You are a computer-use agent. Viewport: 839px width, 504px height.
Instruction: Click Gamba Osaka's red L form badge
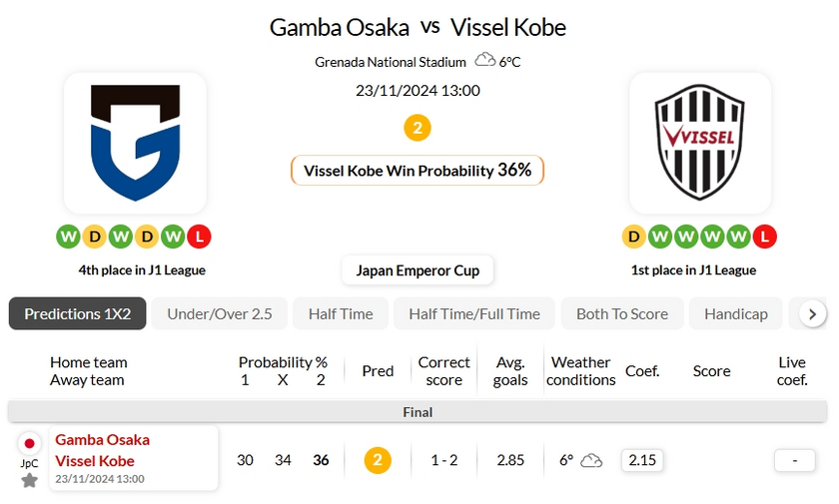[x=200, y=238]
